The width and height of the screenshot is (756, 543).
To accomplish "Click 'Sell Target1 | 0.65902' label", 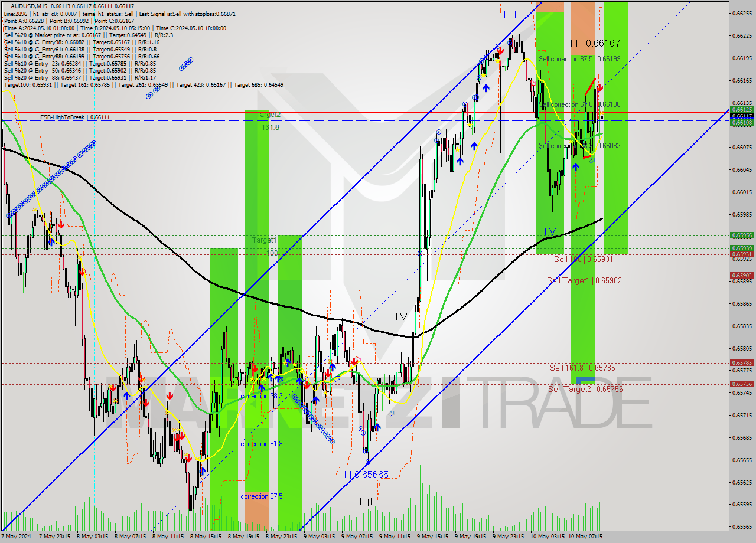I will [x=584, y=281].
